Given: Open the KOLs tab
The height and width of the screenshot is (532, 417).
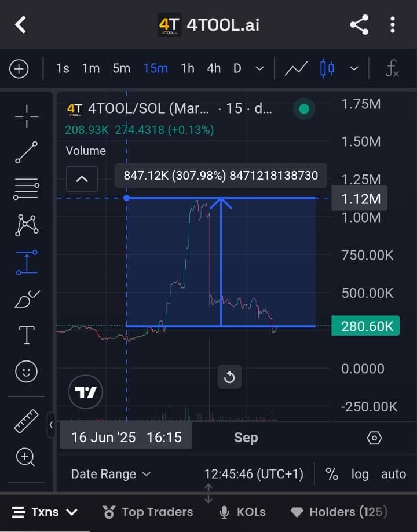Looking at the screenshot, I should coord(243,512).
